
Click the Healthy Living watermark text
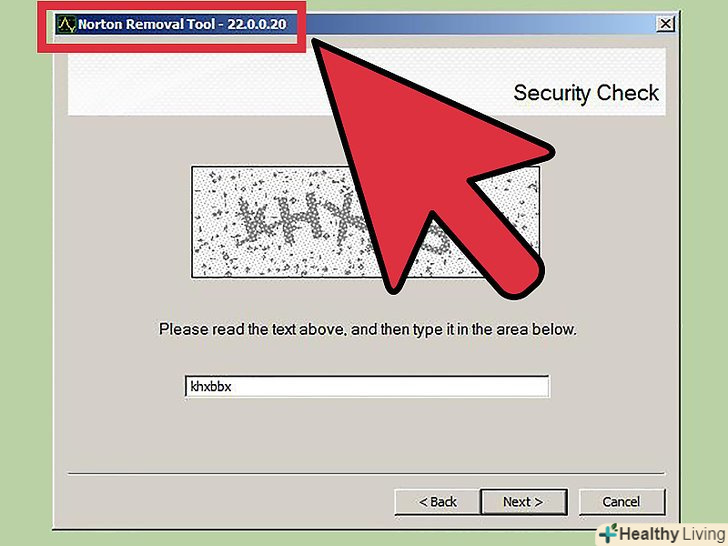672,534
